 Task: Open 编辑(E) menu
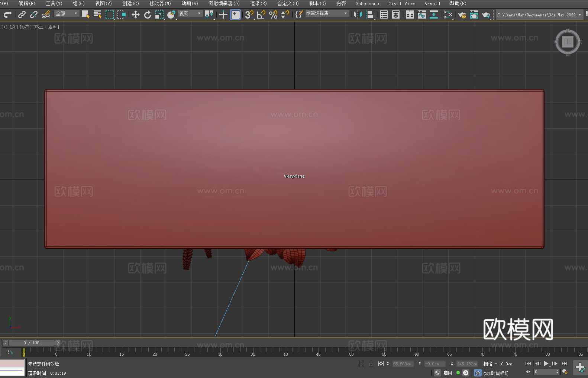tap(27, 3)
